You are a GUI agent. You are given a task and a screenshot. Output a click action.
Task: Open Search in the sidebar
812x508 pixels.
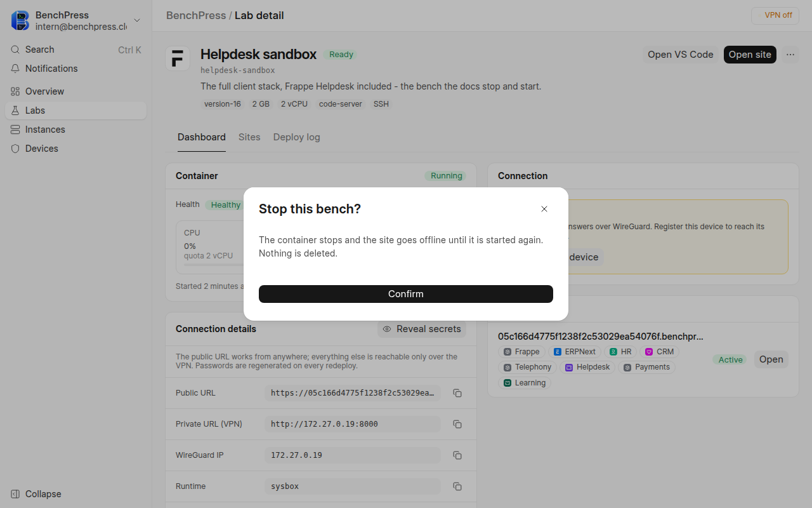pos(76,50)
